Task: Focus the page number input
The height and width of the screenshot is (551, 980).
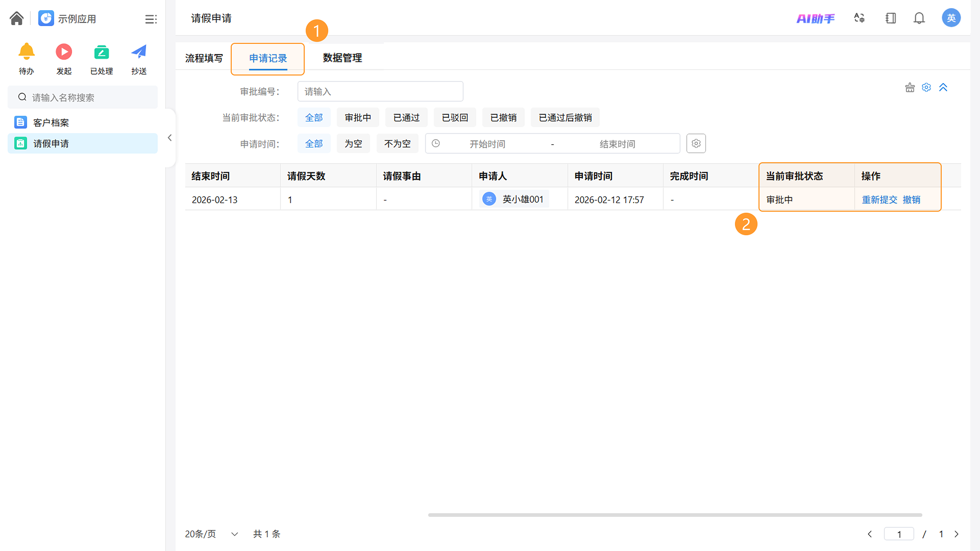Action: pyautogui.click(x=899, y=534)
